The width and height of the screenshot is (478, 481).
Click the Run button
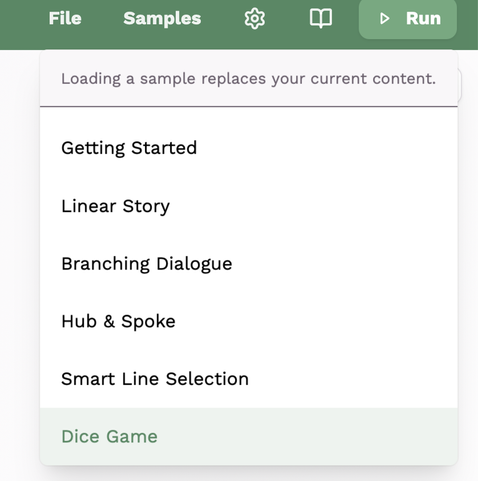pos(408,19)
